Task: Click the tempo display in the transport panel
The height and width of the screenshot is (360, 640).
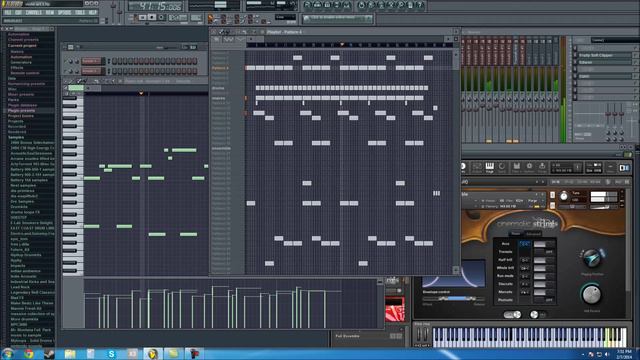Action: coord(178,18)
